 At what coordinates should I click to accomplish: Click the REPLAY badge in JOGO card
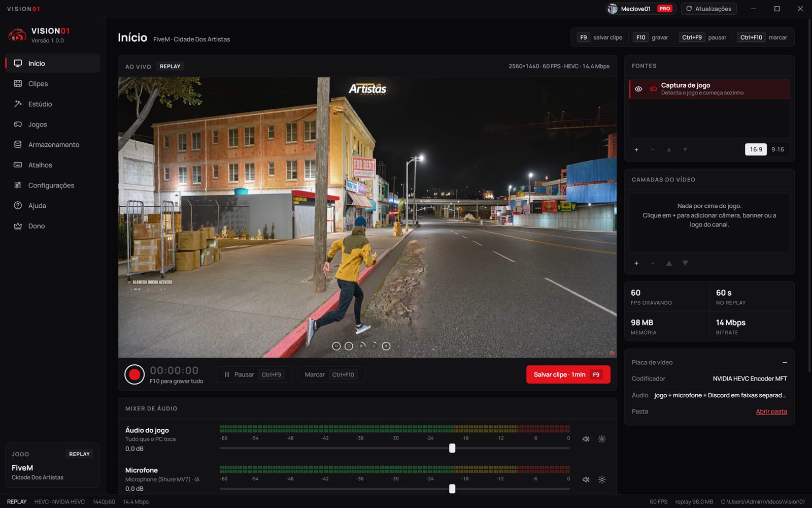click(x=80, y=454)
